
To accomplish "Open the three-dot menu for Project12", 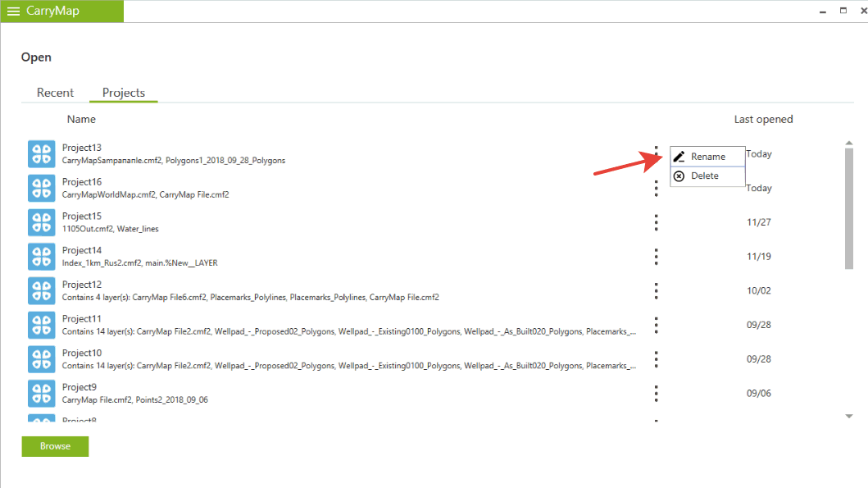I will (x=656, y=290).
